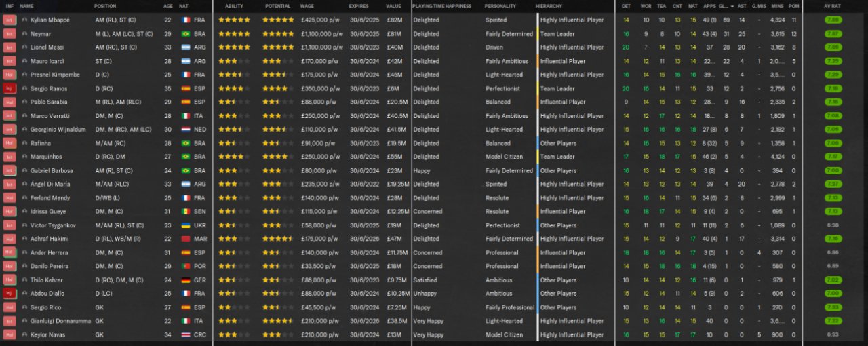Open the player icon beside Lionel Messi
Image resolution: width=868 pixels, height=346 pixels.
25,47
